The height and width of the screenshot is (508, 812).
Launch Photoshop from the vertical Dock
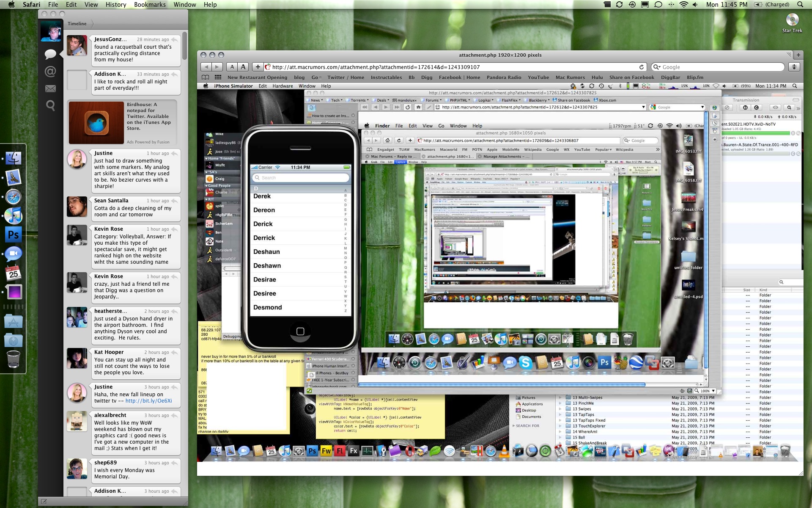tap(13, 235)
